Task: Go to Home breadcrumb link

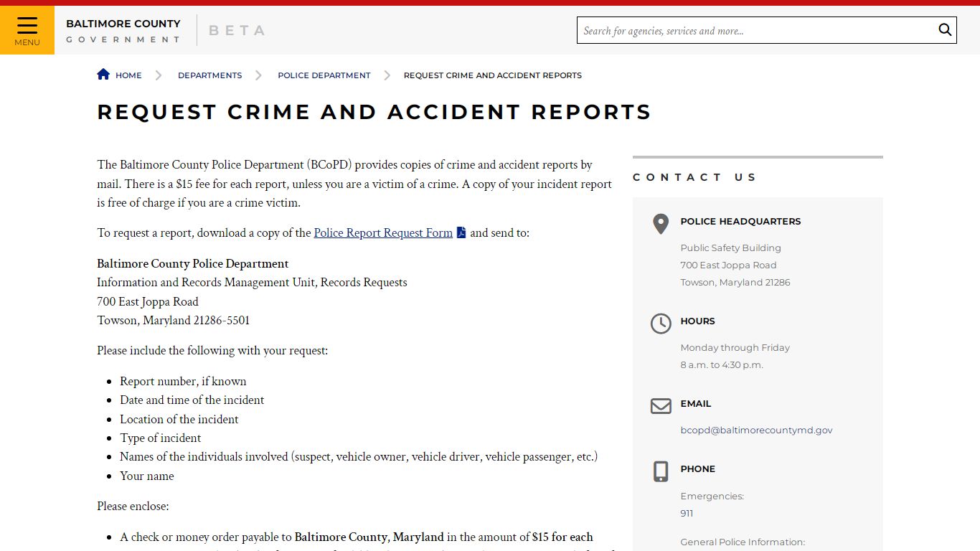Action: pyautogui.click(x=128, y=75)
